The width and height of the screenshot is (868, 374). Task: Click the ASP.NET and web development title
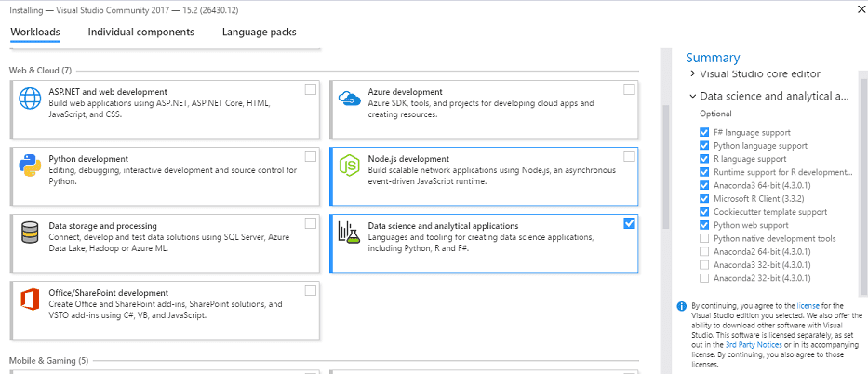point(108,92)
